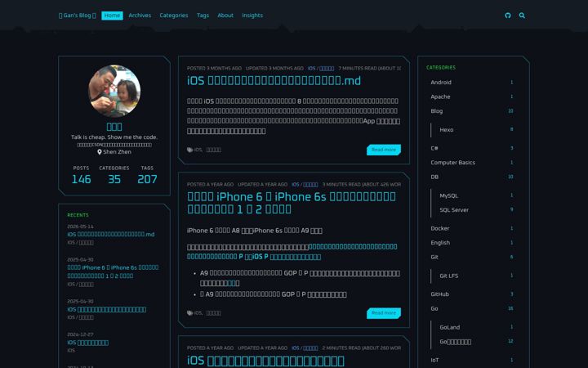Select the English category
The image size is (588, 368).
point(473,243)
